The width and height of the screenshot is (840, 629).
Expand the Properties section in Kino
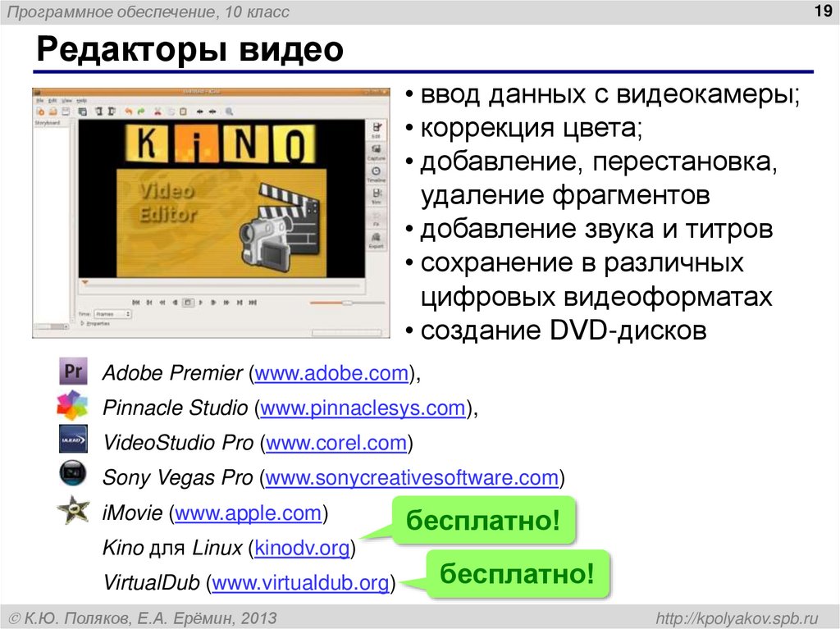(98, 323)
